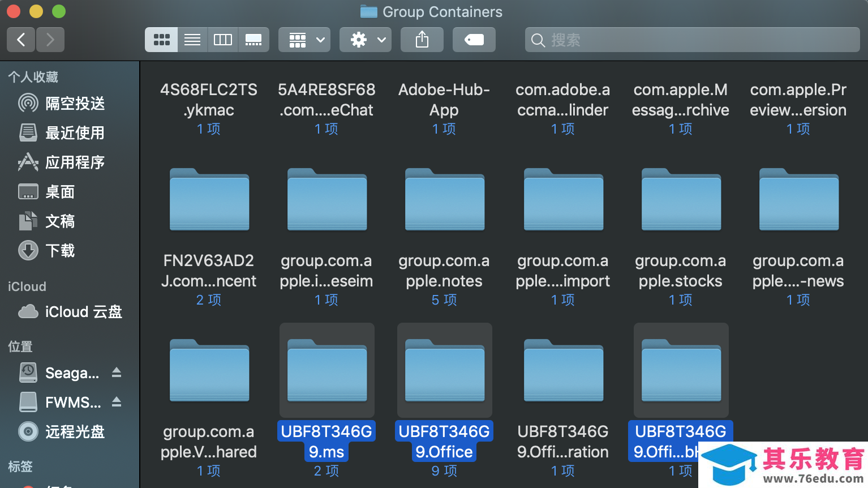Go back to the previous folder
Screen dimensions: 868x488
pyautogui.click(x=21, y=40)
